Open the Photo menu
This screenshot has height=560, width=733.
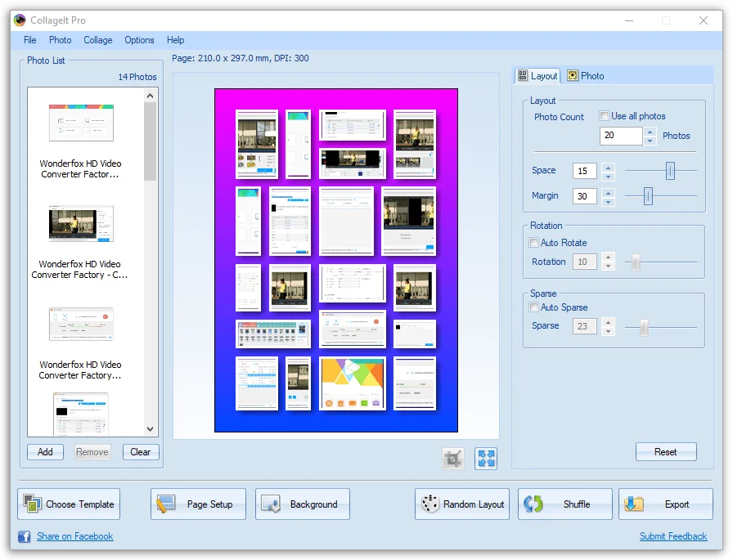[x=61, y=40]
